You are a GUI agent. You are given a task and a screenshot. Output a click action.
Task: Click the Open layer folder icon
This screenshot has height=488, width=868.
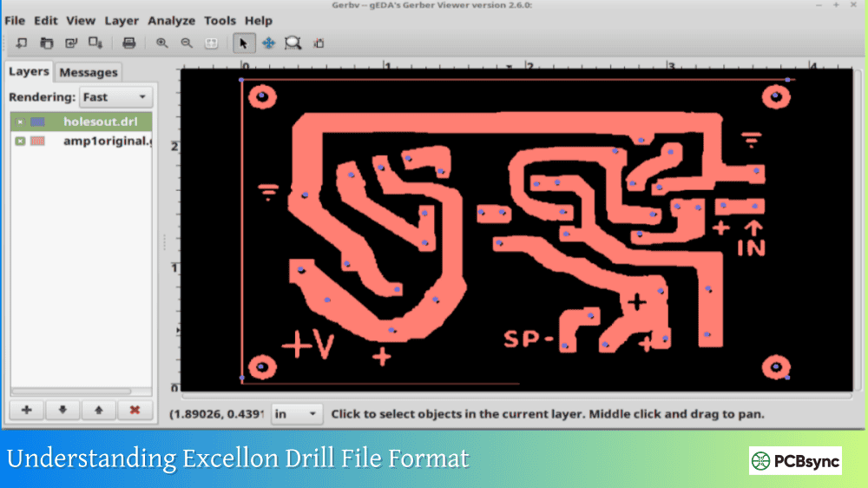pyautogui.click(x=47, y=43)
